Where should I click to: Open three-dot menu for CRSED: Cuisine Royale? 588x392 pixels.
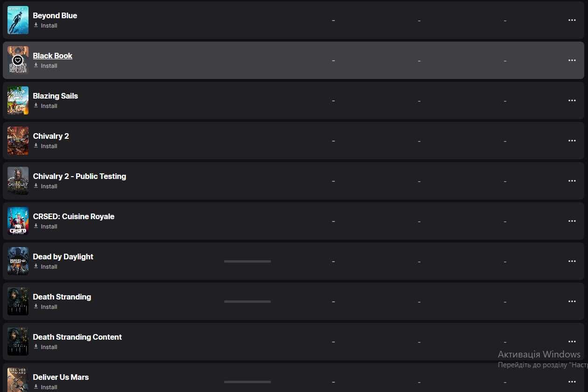pyautogui.click(x=572, y=221)
